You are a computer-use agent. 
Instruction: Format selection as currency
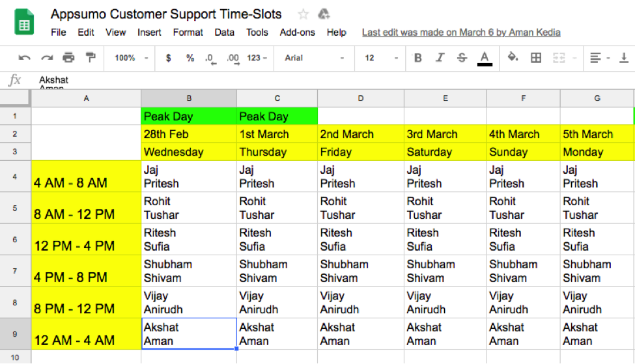pos(169,58)
